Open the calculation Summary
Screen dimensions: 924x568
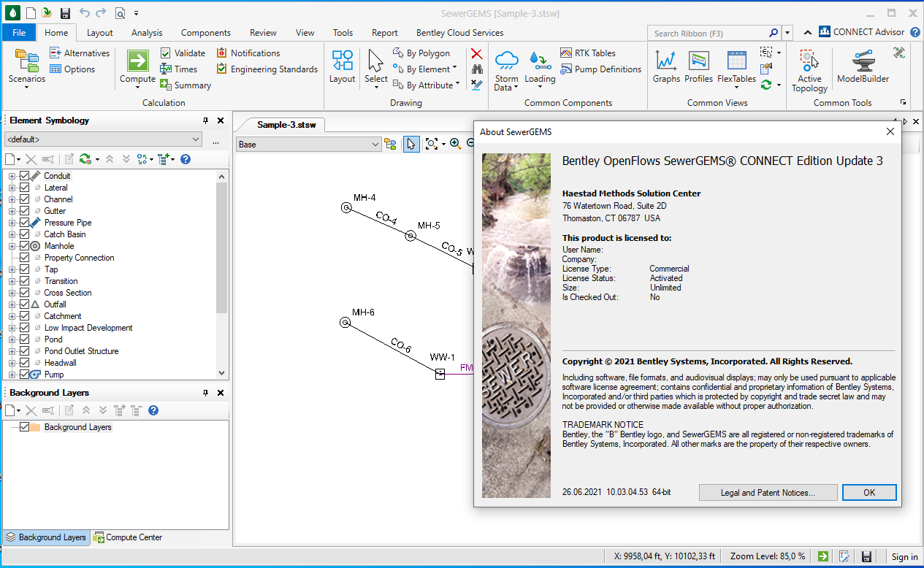tap(186, 85)
